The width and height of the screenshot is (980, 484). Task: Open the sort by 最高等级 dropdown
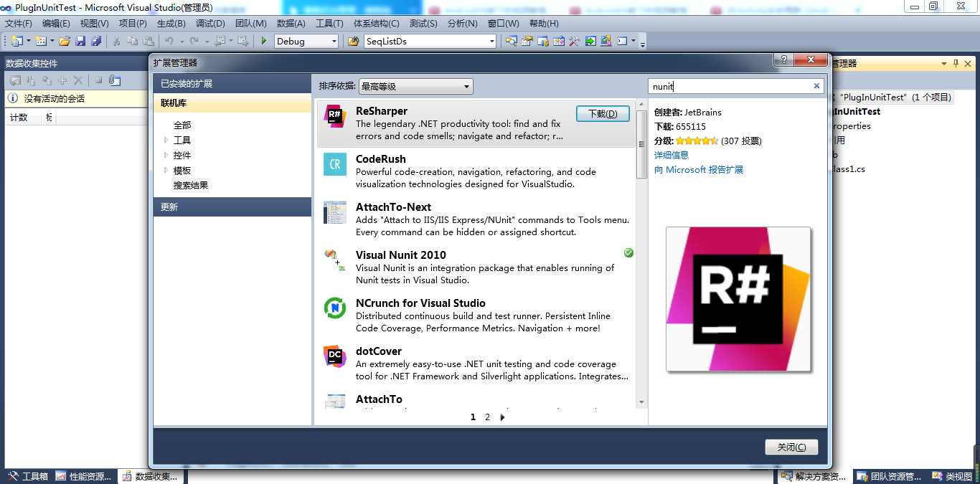coord(416,86)
